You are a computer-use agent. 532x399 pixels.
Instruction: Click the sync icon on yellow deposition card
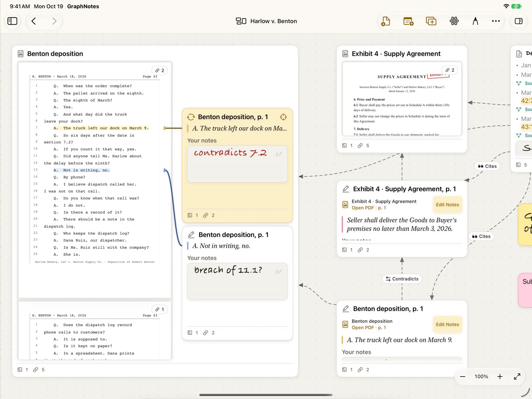click(191, 117)
